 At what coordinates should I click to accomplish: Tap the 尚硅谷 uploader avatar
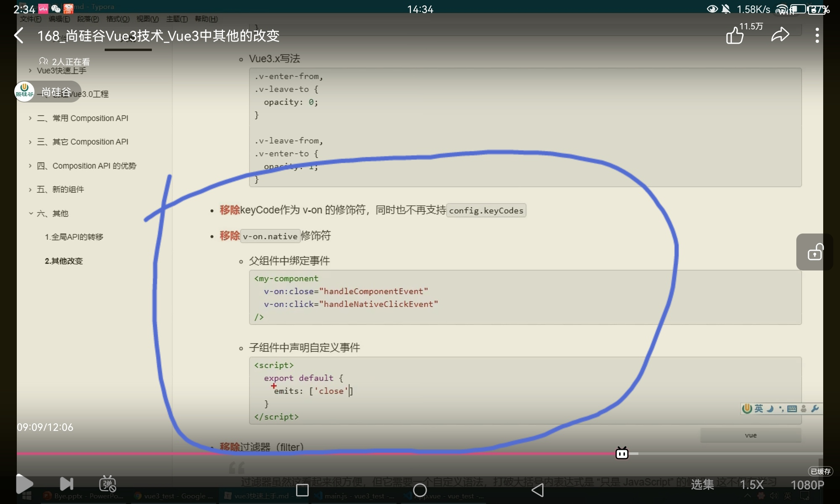24,92
